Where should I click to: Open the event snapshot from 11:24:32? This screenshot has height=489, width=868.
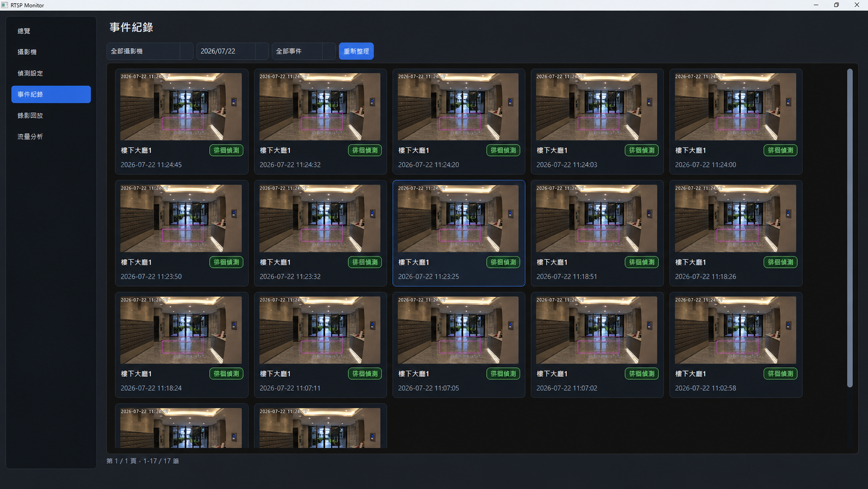pyautogui.click(x=320, y=107)
